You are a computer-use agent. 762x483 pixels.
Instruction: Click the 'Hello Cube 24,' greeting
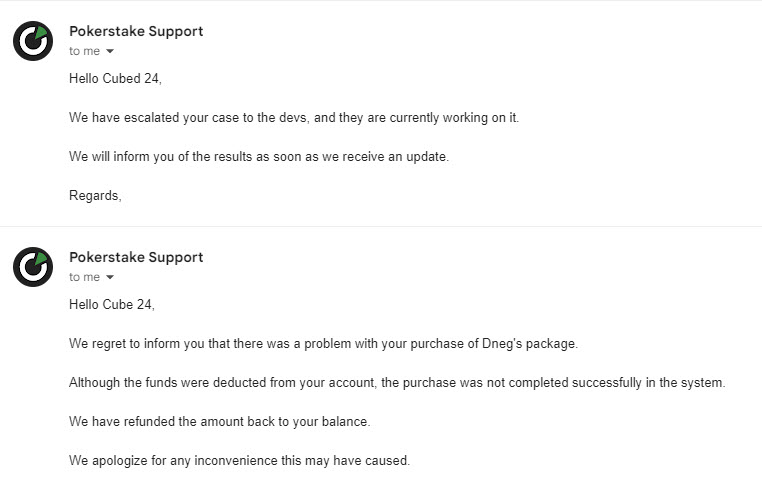click(112, 305)
